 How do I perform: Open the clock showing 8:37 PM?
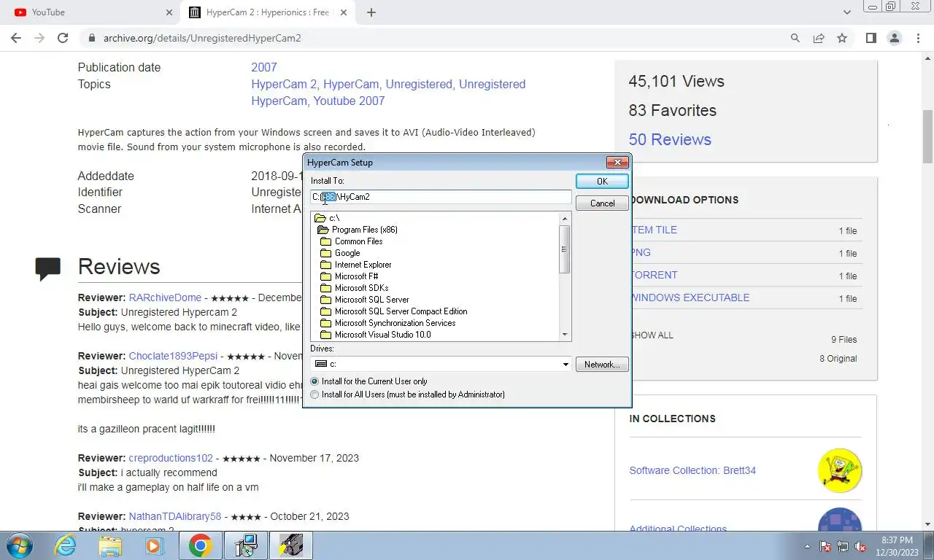[897, 546]
